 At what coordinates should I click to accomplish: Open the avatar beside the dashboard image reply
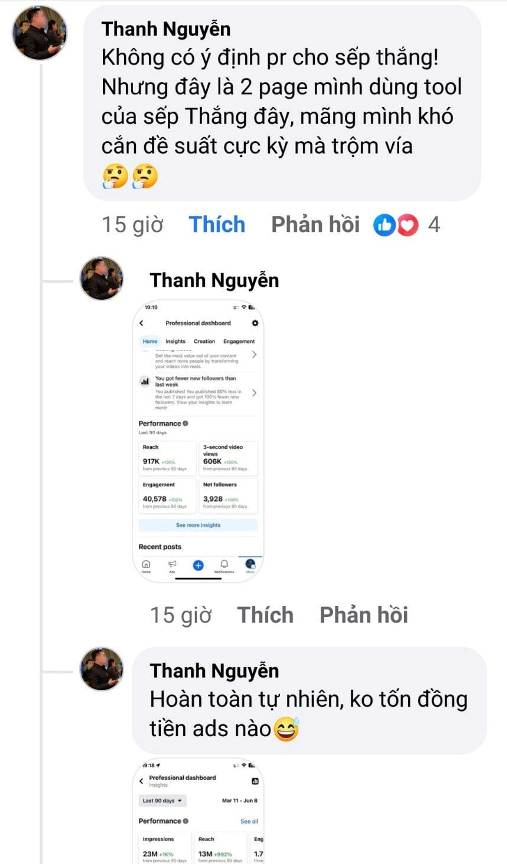(101, 278)
